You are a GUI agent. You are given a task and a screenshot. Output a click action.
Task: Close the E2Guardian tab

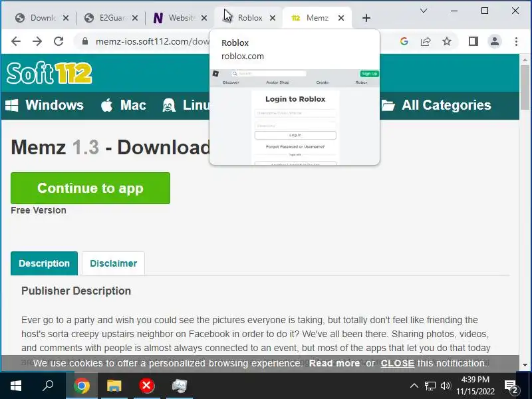(x=135, y=18)
